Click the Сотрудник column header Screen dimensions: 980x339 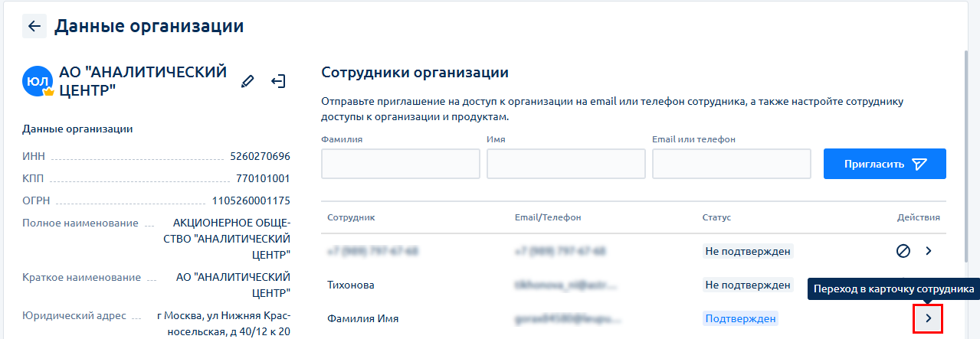351,217
